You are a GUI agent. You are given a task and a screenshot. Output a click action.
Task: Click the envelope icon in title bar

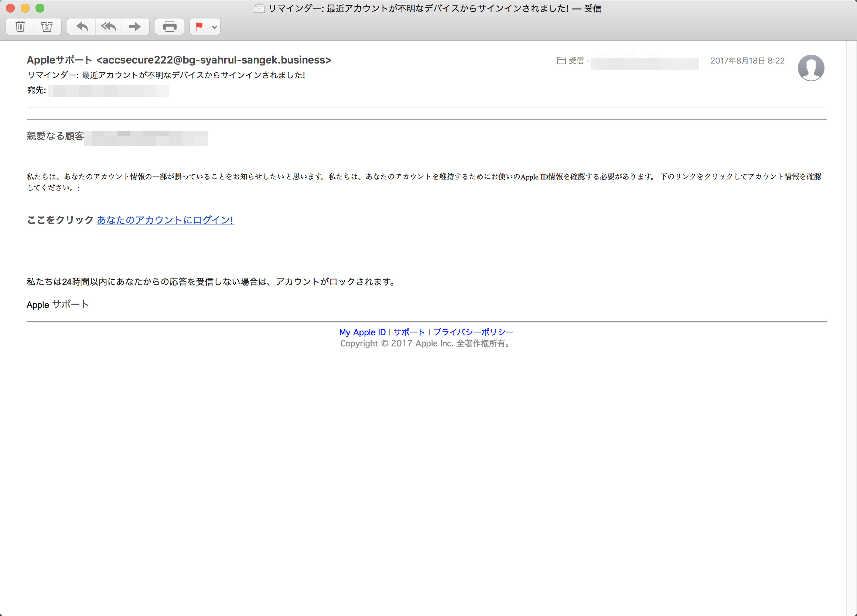[x=259, y=8]
